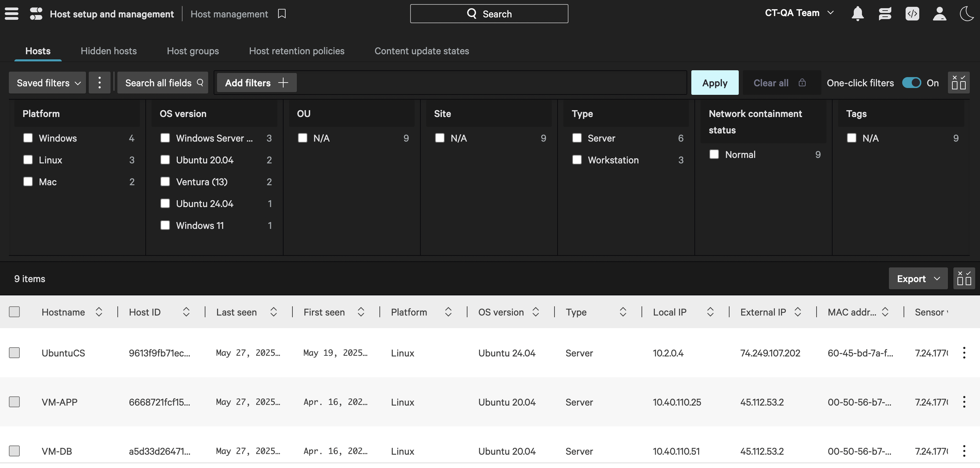Expand the Saved filters dropdown
This screenshot has width=980, height=468.
(x=48, y=83)
